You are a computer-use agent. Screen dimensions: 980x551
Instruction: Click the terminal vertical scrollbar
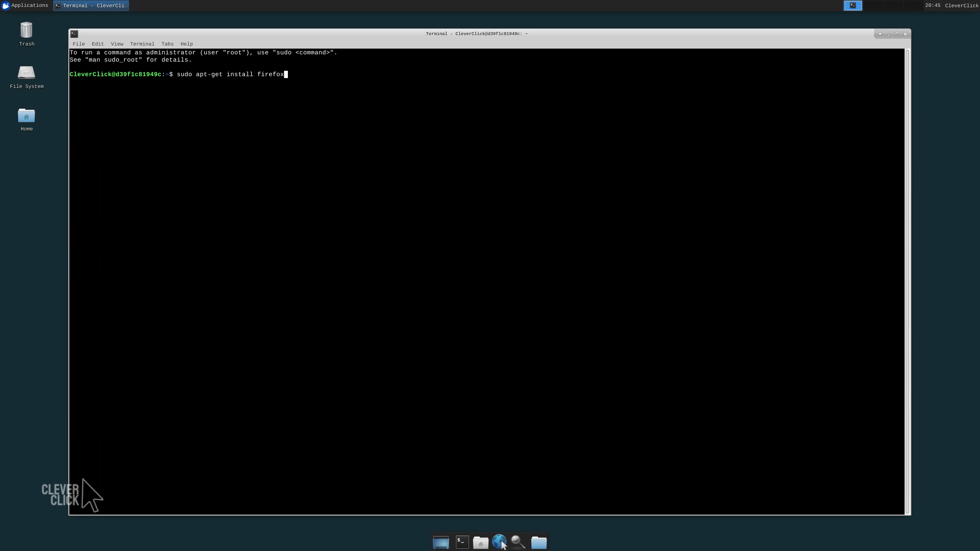(x=907, y=281)
